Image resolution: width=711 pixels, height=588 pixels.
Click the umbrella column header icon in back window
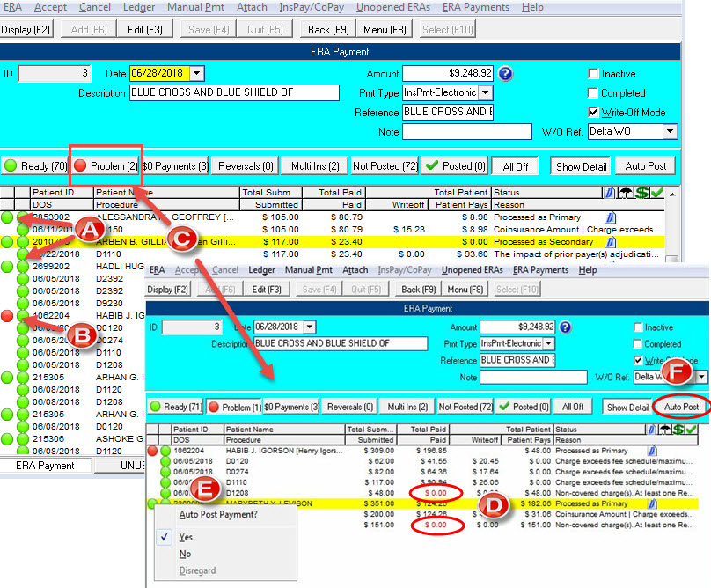coord(626,193)
